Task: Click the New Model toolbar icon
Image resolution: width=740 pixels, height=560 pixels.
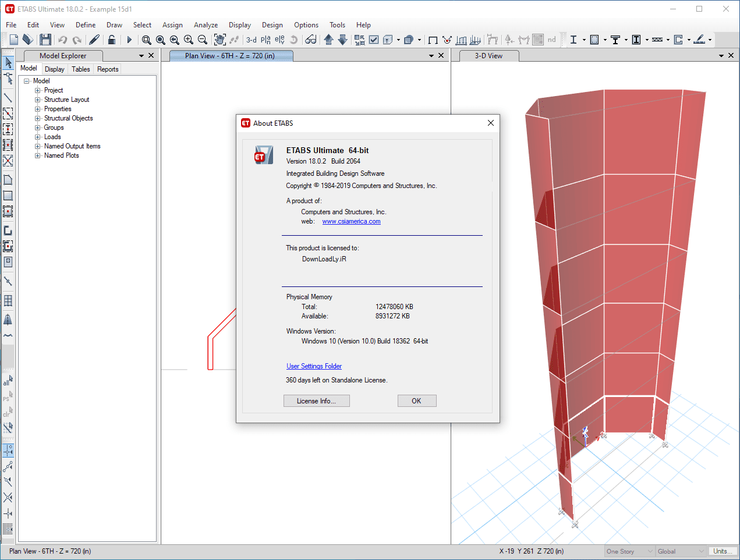Action: [x=14, y=40]
